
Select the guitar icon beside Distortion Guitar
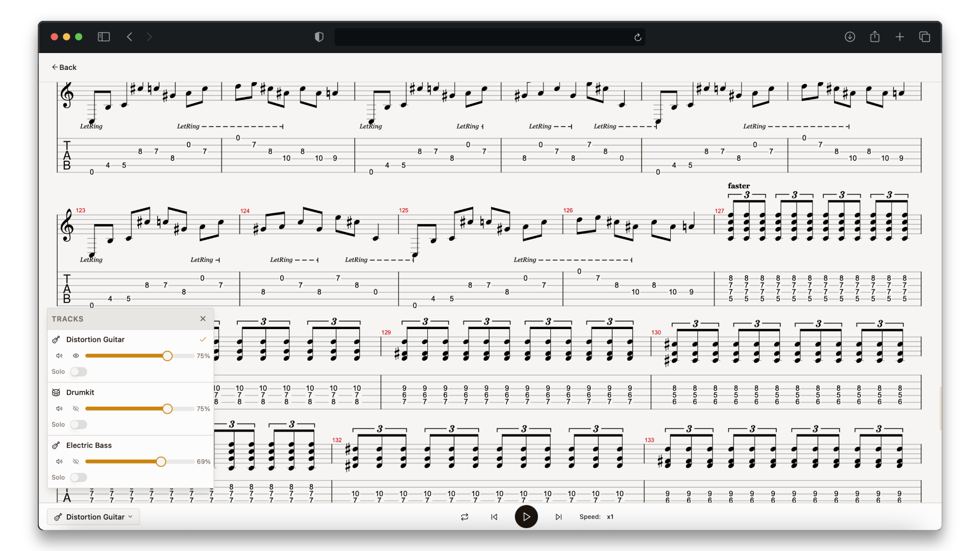[56, 339]
